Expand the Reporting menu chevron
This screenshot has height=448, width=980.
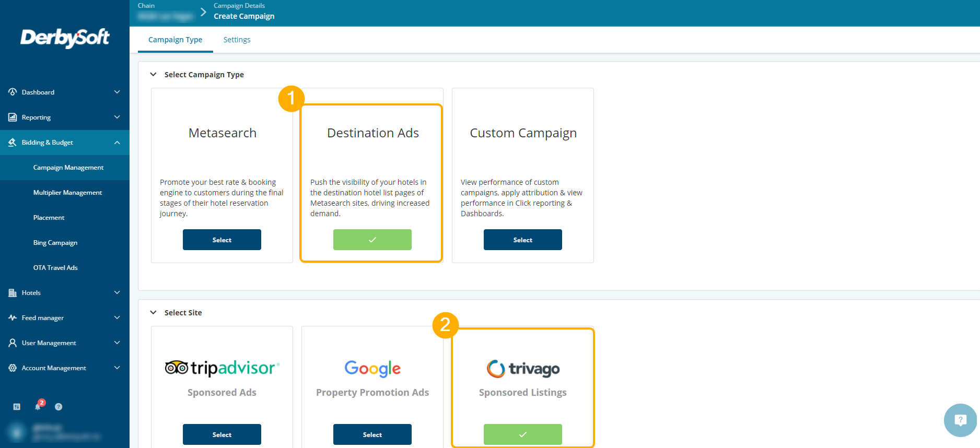pos(117,117)
